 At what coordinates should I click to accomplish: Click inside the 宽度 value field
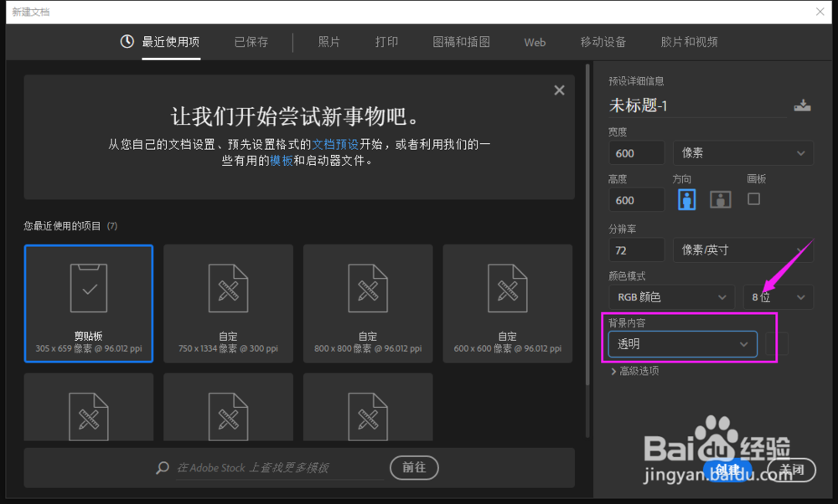tap(636, 152)
